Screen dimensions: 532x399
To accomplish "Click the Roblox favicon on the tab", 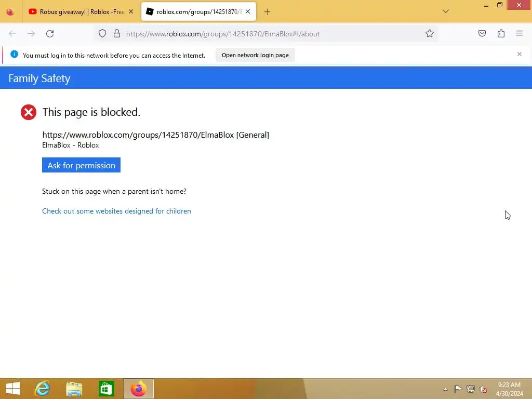I will [149, 11].
